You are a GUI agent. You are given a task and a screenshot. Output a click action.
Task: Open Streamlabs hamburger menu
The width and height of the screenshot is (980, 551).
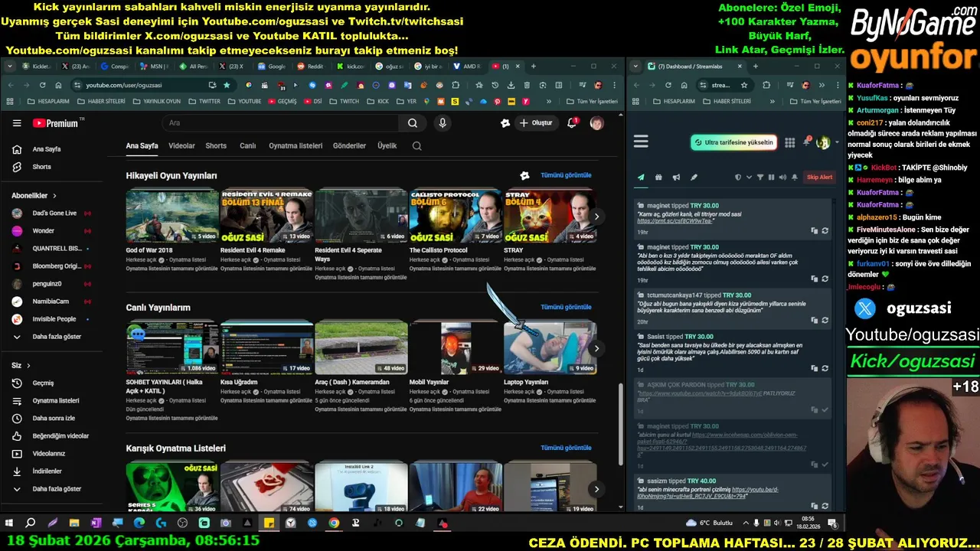click(641, 142)
